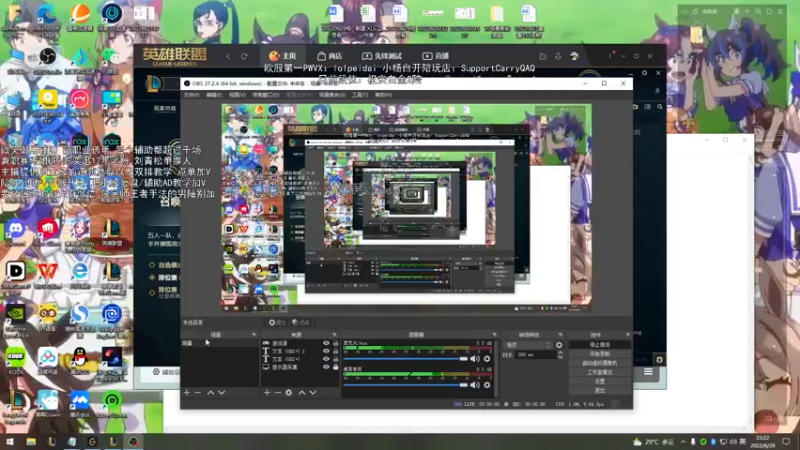The image size is (800, 450).
Task: Adjust transition duration stepper arrows
Action: point(560,355)
